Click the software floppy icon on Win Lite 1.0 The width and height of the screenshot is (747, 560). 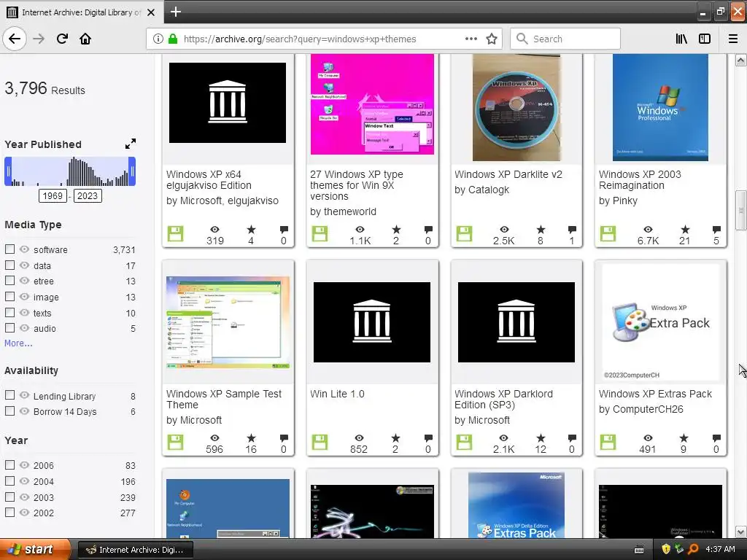(x=320, y=443)
